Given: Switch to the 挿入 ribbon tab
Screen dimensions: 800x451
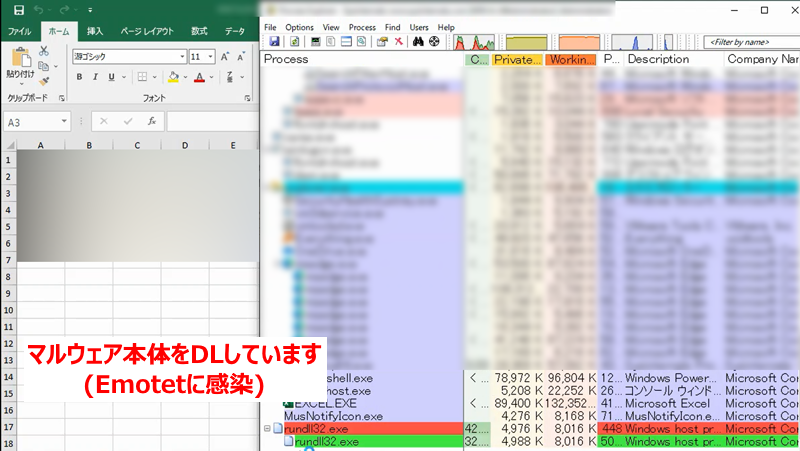Looking at the screenshot, I should 94,32.
